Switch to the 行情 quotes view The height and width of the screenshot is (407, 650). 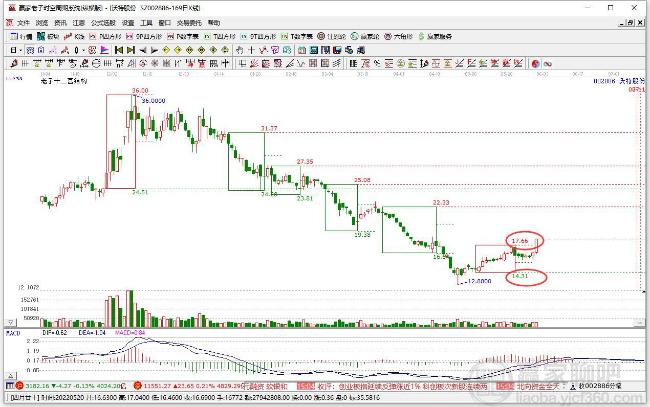(21, 36)
